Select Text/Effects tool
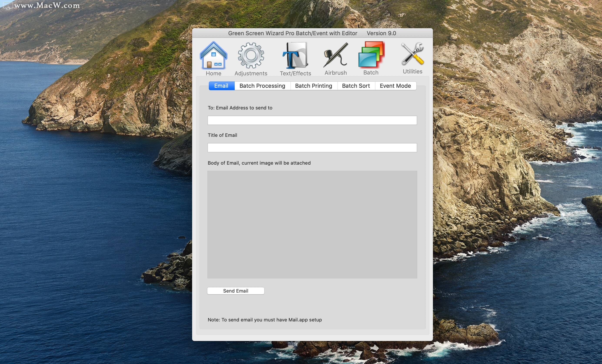The height and width of the screenshot is (364, 602). pos(295,58)
